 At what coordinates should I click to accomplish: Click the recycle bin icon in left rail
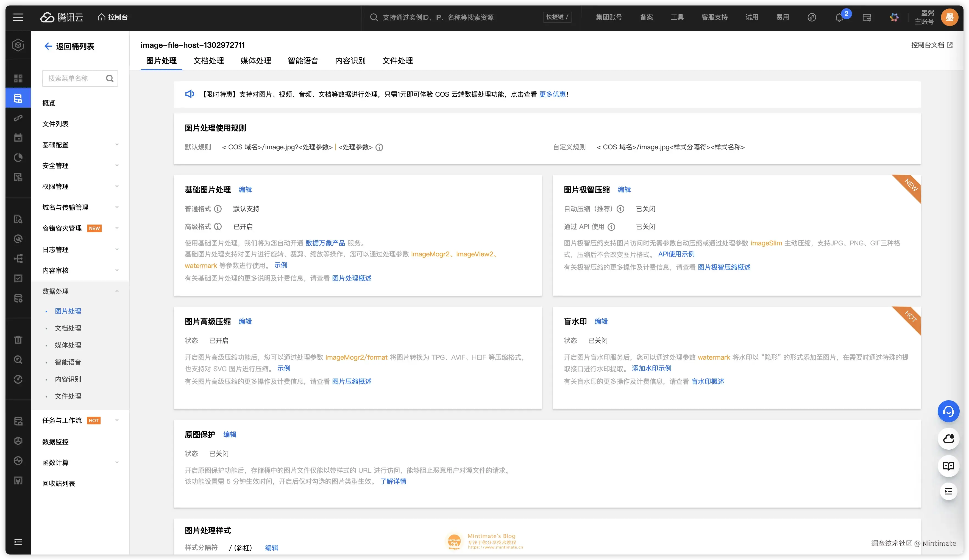[x=18, y=339]
